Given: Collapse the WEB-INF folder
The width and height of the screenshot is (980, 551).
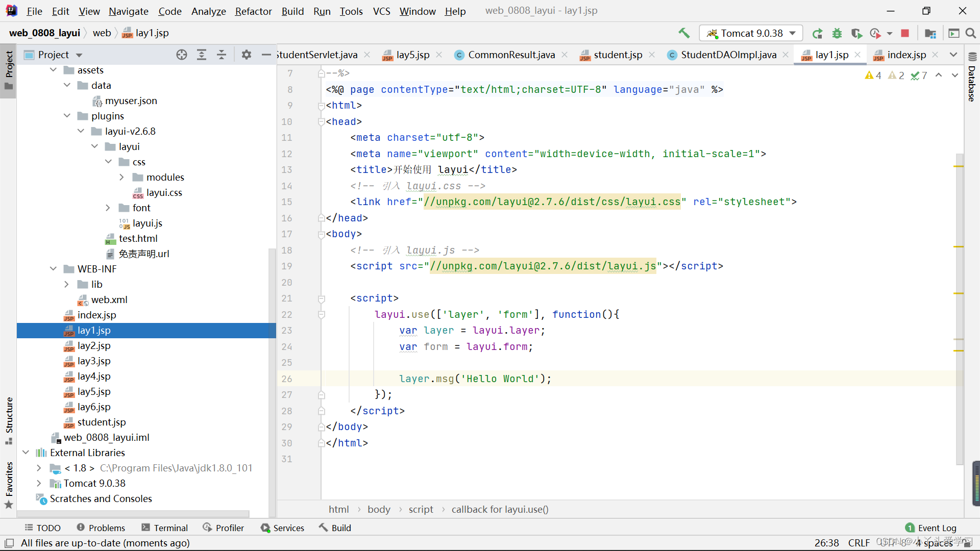Looking at the screenshot, I should [53, 269].
